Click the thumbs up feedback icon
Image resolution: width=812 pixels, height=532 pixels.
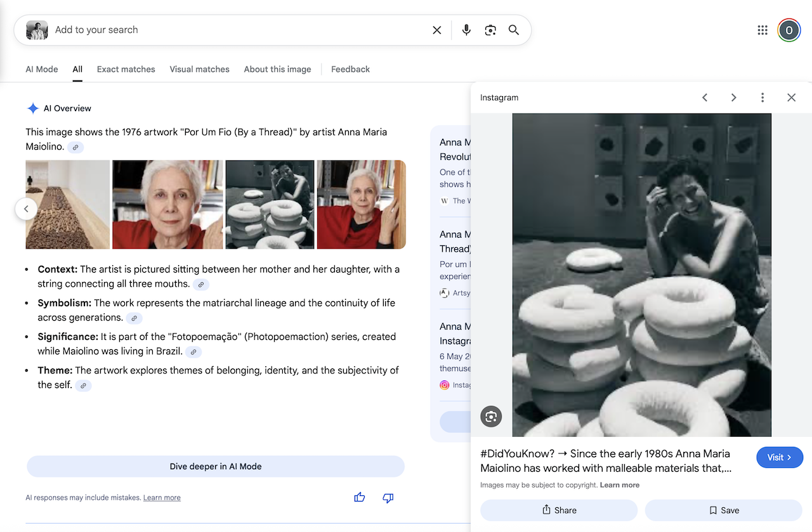tap(360, 498)
